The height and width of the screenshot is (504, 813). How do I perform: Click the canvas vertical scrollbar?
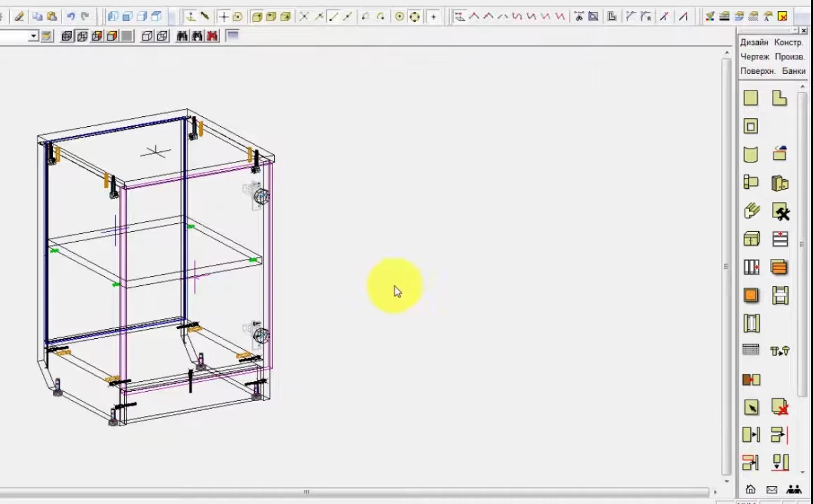[x=726, y=266]
